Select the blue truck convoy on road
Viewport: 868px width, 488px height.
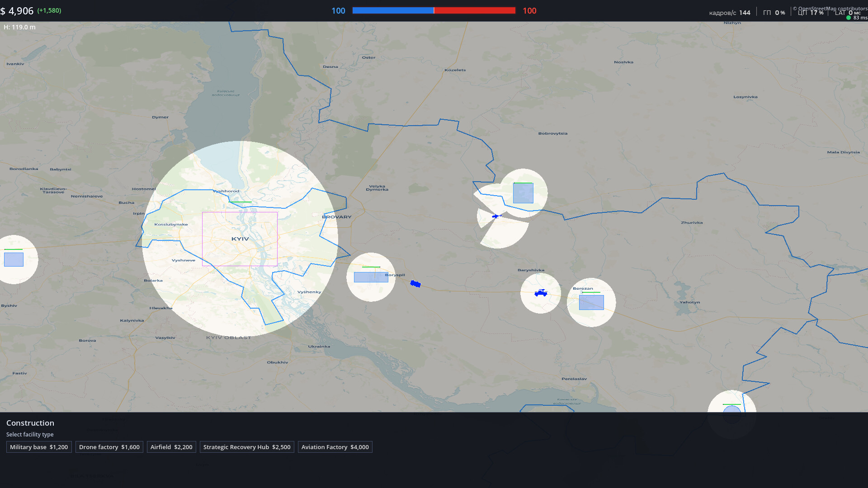click(415, 284)
